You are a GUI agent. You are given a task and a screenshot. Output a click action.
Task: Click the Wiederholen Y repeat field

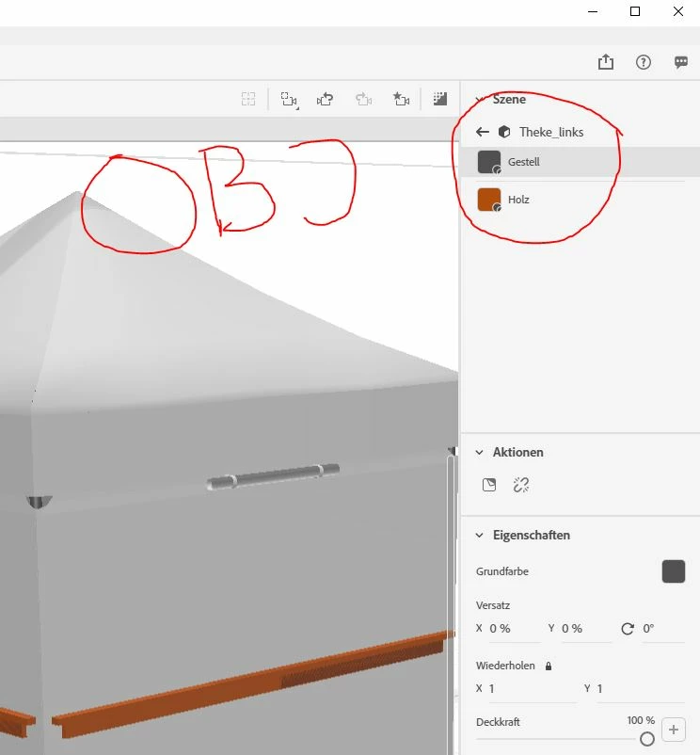(641, 689)
